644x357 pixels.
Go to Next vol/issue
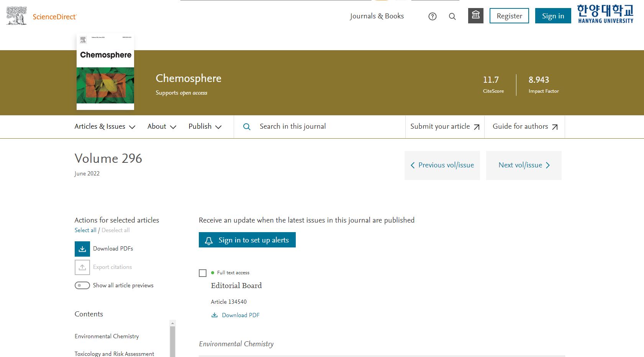(x=524, y=165)
